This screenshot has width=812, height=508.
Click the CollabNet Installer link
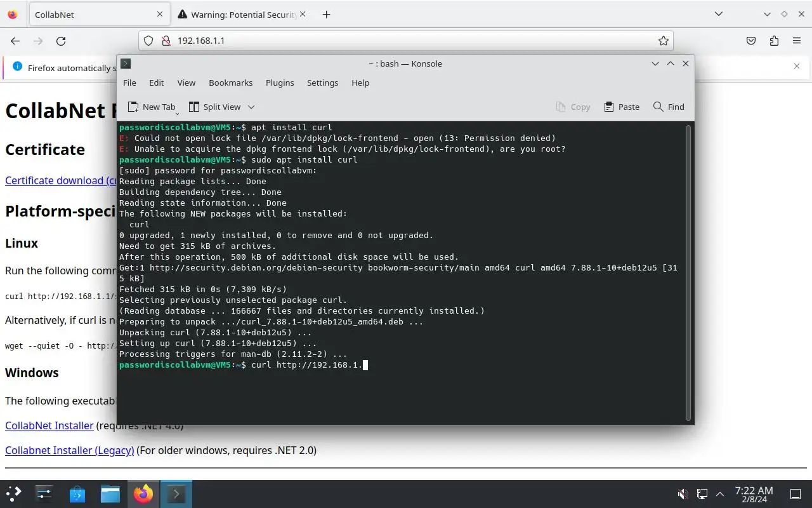tap(49, 425)
